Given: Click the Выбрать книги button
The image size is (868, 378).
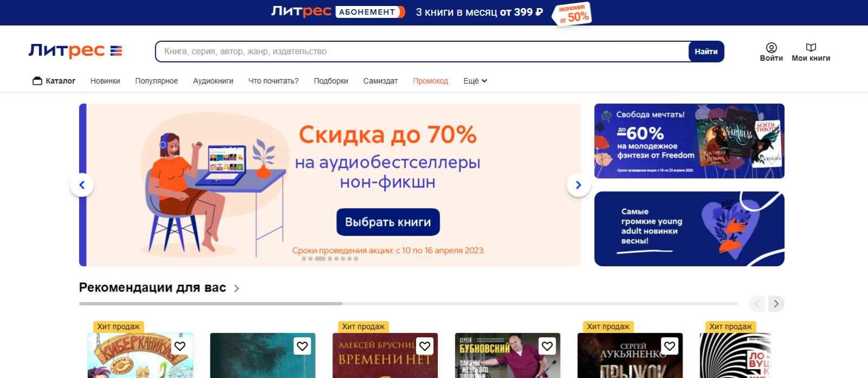Looking at the screenshot, I should [x=388, y=222].
